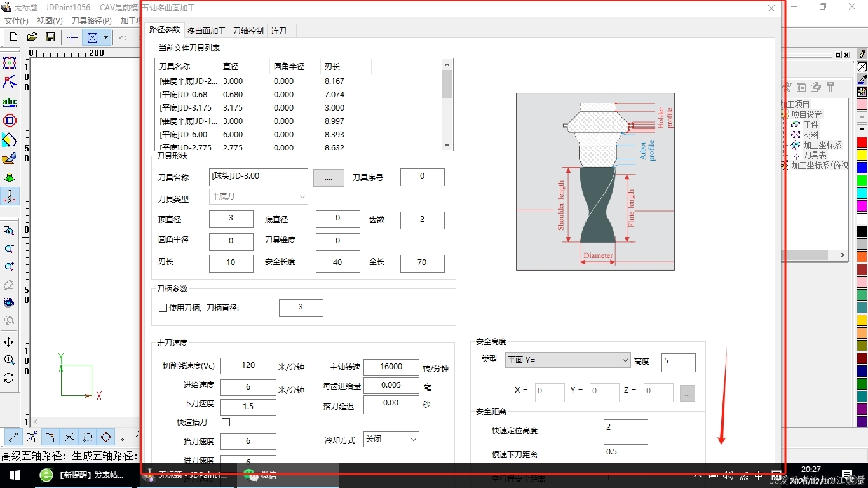This screenshot has width=868, height=488.
Task: Select the surface sculpt tool icon
Action: [10, 159]
